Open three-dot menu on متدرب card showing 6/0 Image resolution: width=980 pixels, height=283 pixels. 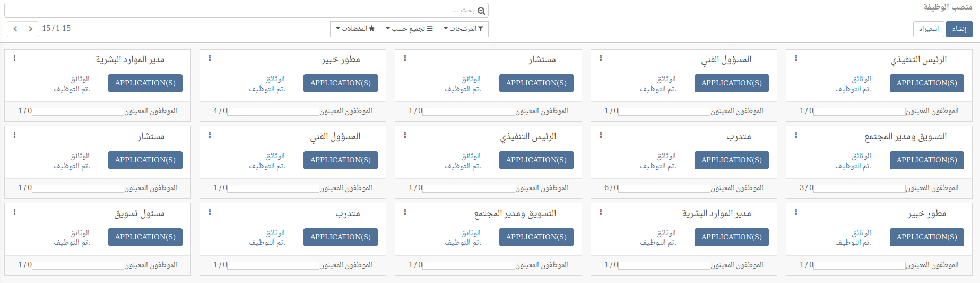(601, 135)
